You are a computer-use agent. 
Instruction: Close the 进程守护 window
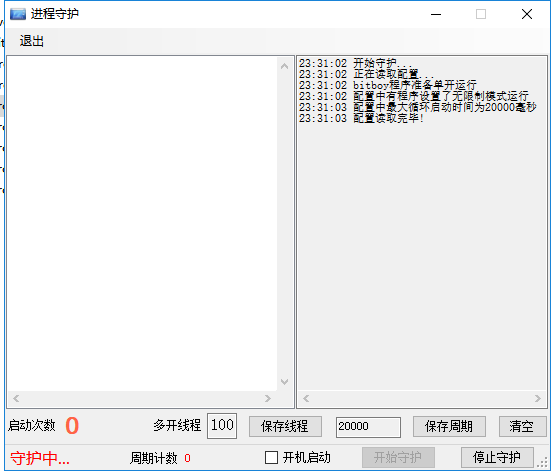click(527, 14)
